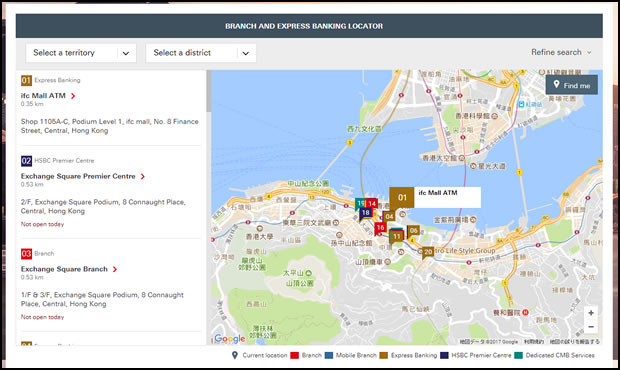
Task: Click the Current location pin legend icon
Action: coord(235,355)
